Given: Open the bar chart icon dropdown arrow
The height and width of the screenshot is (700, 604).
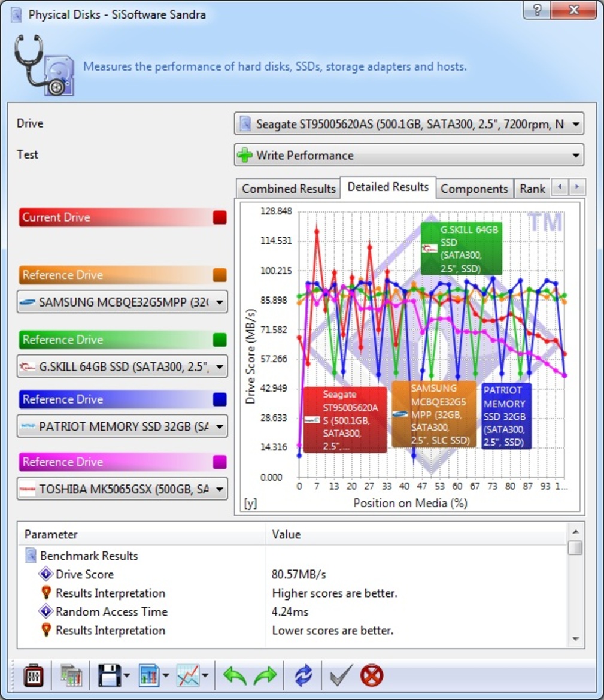Looking at the screenshot, I should (x=166, y=675).
